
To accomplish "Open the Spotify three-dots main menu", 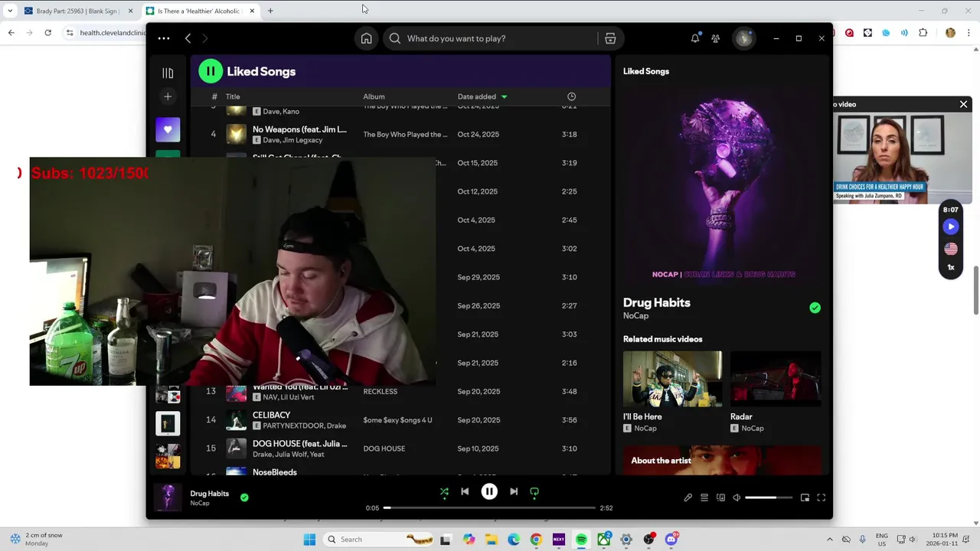I will pyautogui.click(x=164, y=38).
